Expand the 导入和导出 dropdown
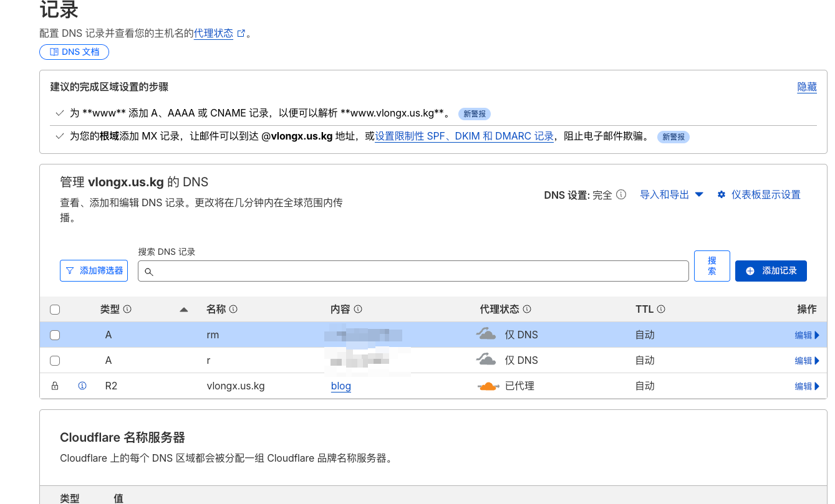835x504 pixels. (x=672, y=194)
